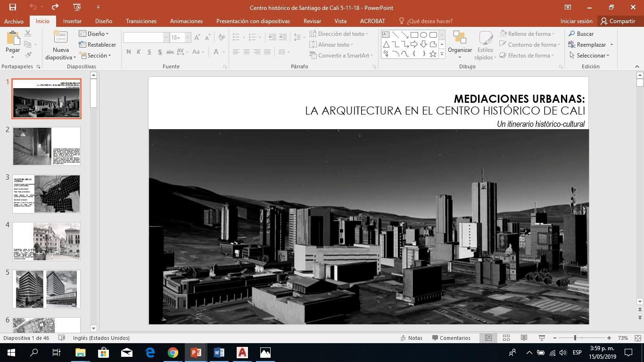
Task: Toggle the Comentarios pane
Action: [451, 338]
